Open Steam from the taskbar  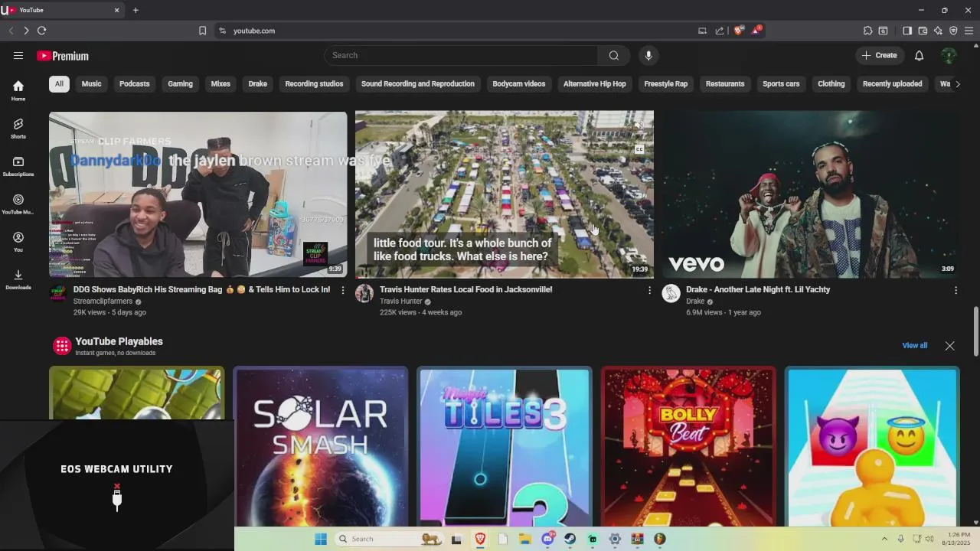click(x=570, y=539)
